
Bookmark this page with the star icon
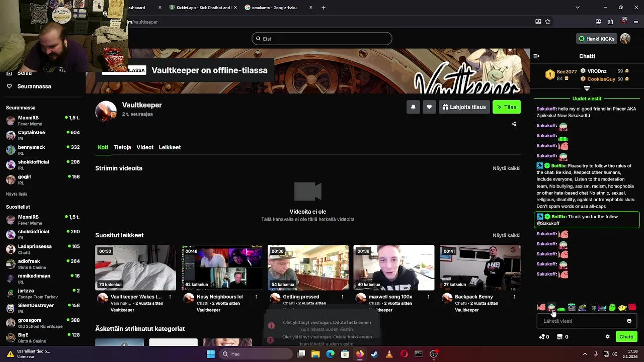click(x=548, y=22)
